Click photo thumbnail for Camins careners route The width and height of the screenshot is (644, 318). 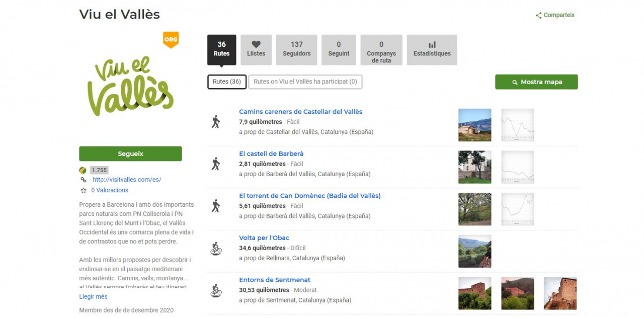click(x=475, y=125)
